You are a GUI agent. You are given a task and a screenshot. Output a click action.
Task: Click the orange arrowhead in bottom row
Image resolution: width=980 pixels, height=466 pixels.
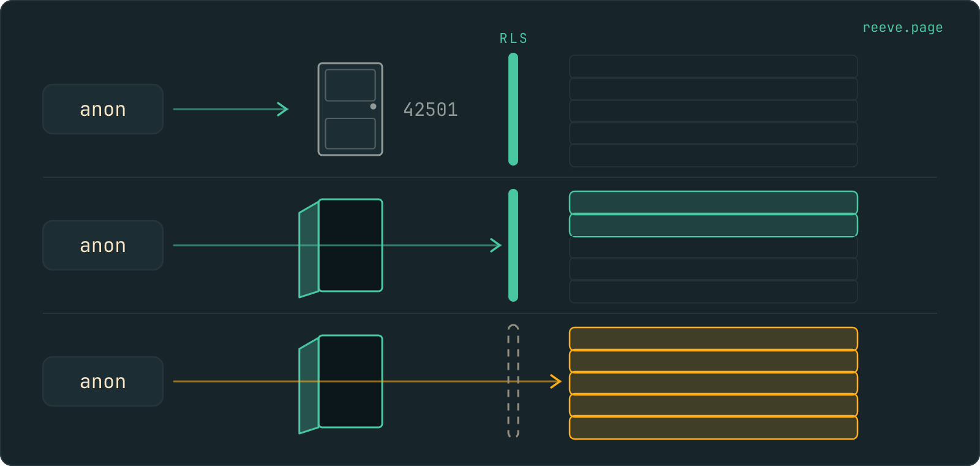(x=556, y=381)
